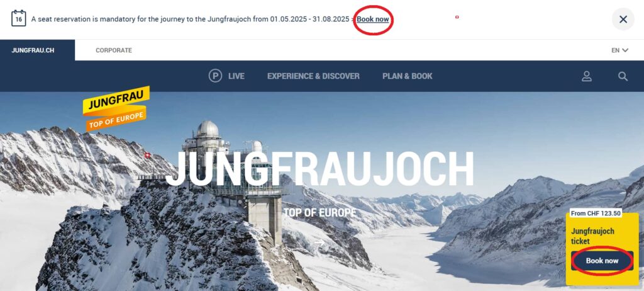
Task: Click the circled P parking icon
Action: click(x=215, y=76)
